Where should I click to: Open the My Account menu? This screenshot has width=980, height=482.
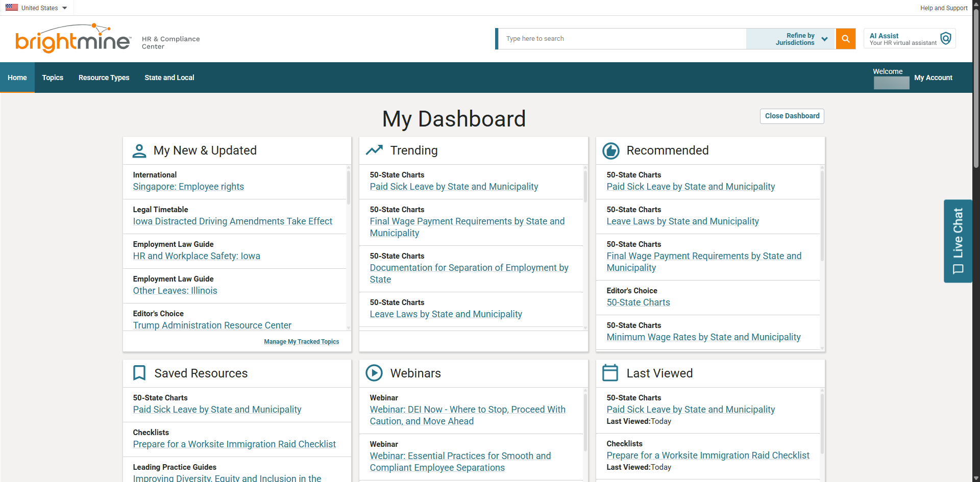click(x=933, y=78)
